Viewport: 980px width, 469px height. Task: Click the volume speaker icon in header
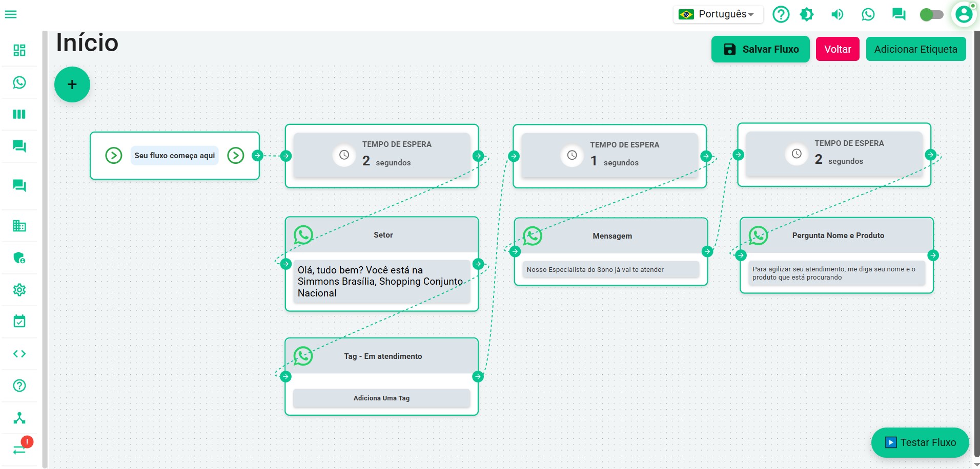coord(837,14)
